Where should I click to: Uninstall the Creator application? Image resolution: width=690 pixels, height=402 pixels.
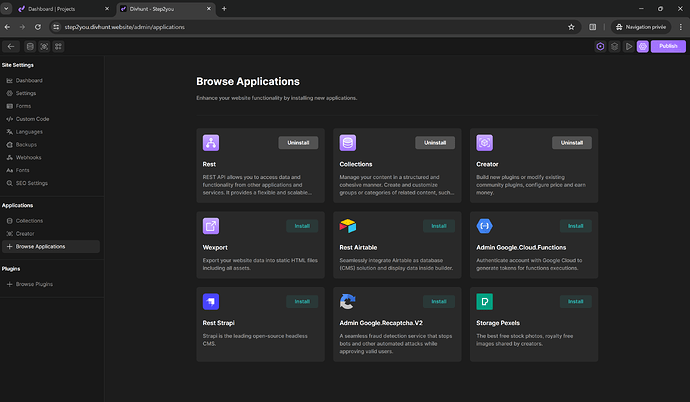572,143
